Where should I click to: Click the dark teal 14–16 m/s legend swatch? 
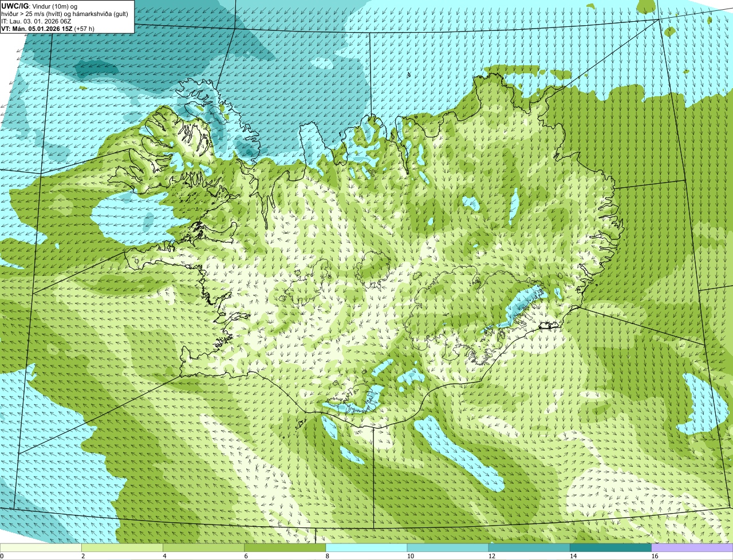[611, 547]
